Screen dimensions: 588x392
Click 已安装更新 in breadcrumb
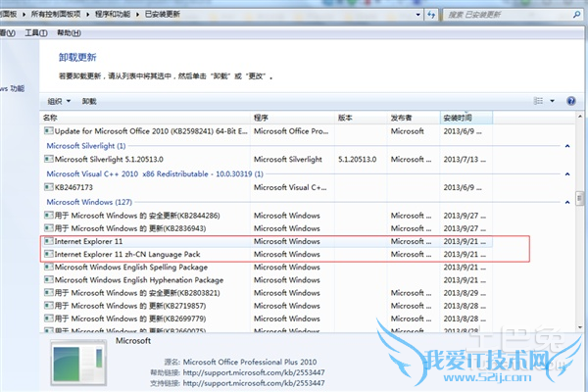pyautogui.click(x=163, y=15)
